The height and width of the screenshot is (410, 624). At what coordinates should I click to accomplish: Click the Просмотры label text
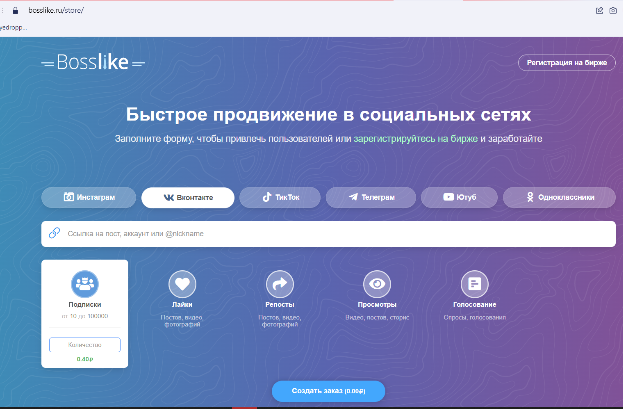[x=377, y=305]
